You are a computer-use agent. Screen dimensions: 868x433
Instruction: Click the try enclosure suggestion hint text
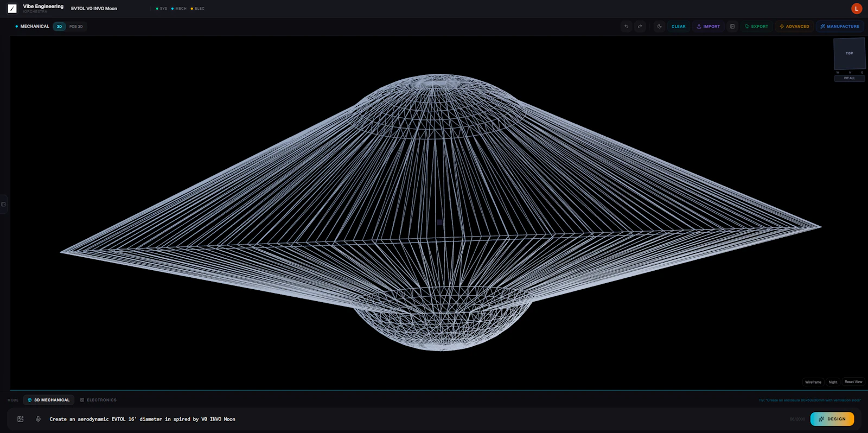coord(809,400)
